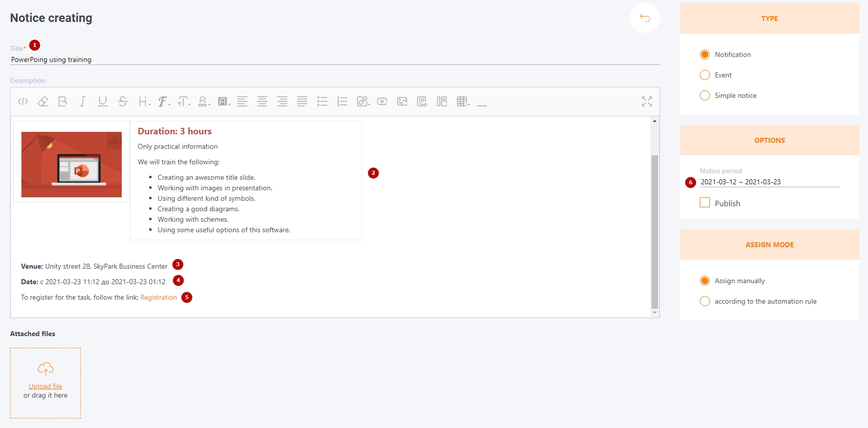Open the HTML source code view
This screenshot has height=428, width=868.
click(x=23, y=102)
